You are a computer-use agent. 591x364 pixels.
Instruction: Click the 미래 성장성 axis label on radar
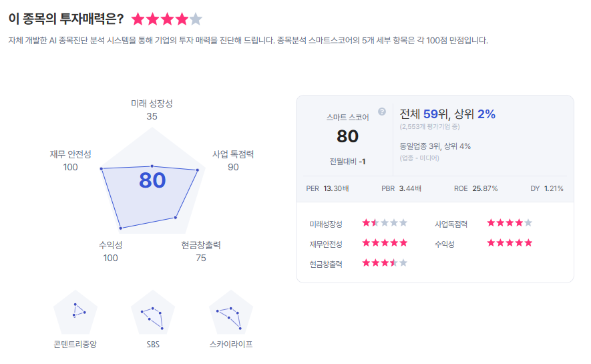point(152,104)
